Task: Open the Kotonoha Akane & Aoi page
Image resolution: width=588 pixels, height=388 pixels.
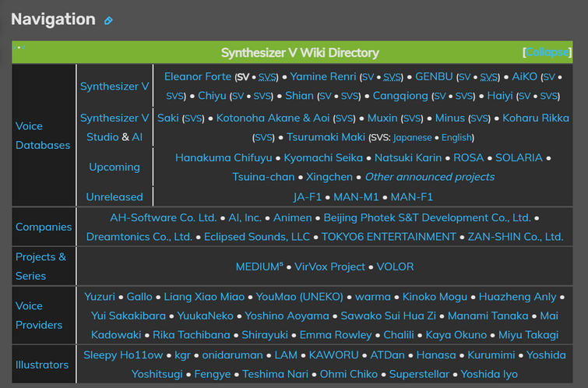Action: (273, 118)
